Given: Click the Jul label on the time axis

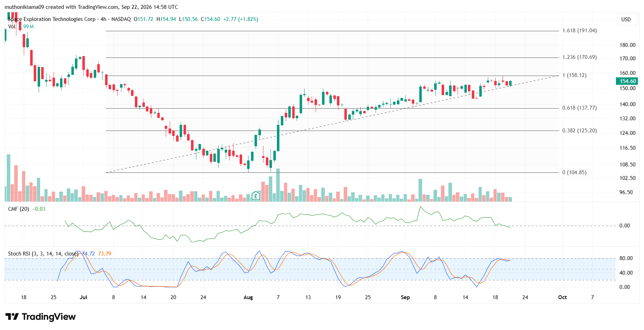Looking at the screenshot, I should click(83, 297).
